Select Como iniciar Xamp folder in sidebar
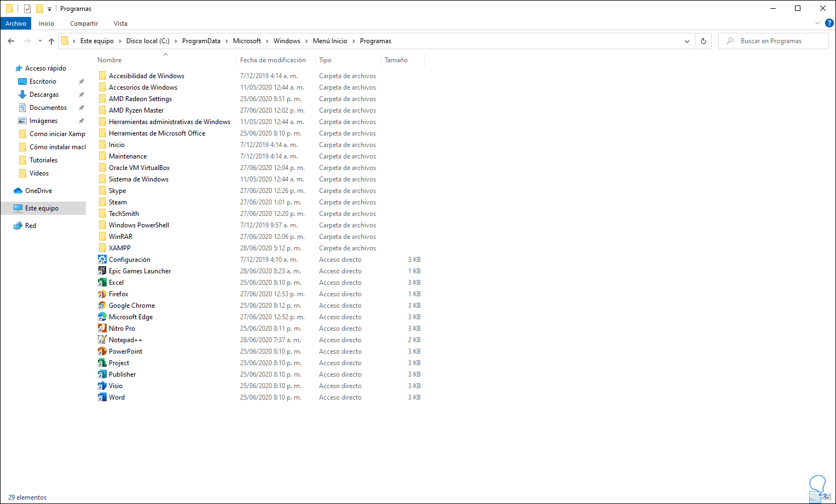This screenshot has width=836, height=504. coord(57,134)
